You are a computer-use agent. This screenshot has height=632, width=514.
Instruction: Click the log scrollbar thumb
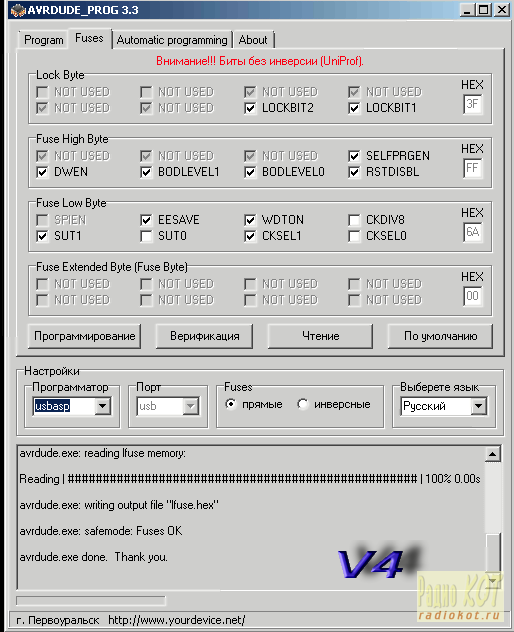[x=493, y=551]
